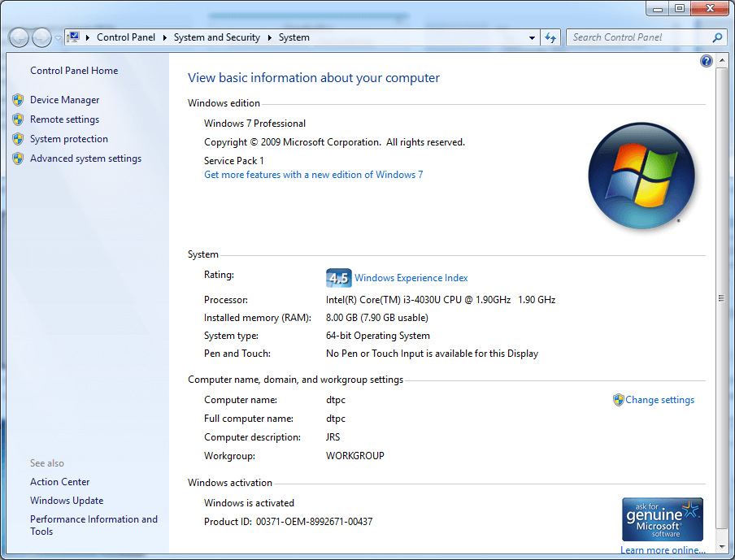
Task: Open Advanced system settings
Action: click(x=86, y=158)
